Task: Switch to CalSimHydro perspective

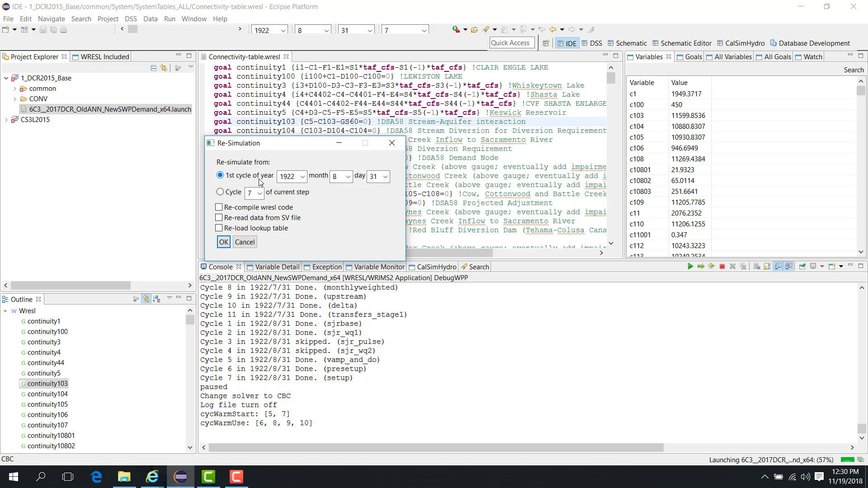Action: (741, 43)
